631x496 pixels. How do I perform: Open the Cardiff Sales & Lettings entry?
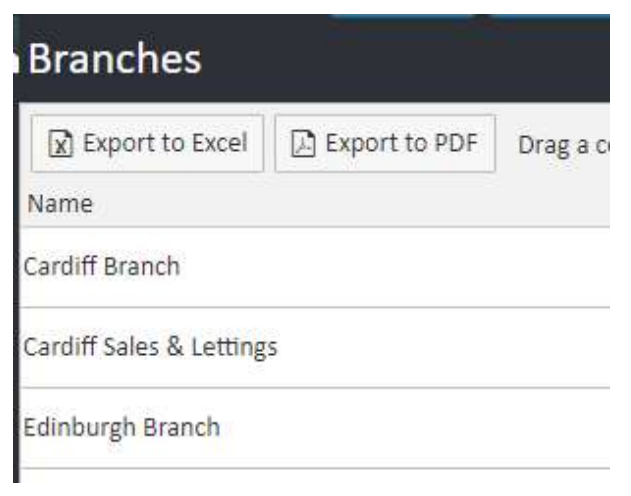[x=152, y=347]
